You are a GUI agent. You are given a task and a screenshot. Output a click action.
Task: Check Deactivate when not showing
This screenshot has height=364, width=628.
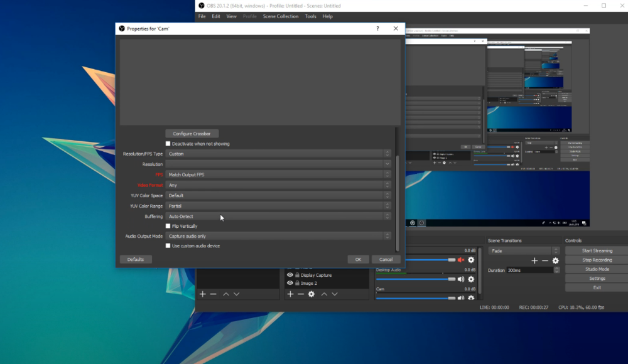pyautogui.click(x=168, y=144)
